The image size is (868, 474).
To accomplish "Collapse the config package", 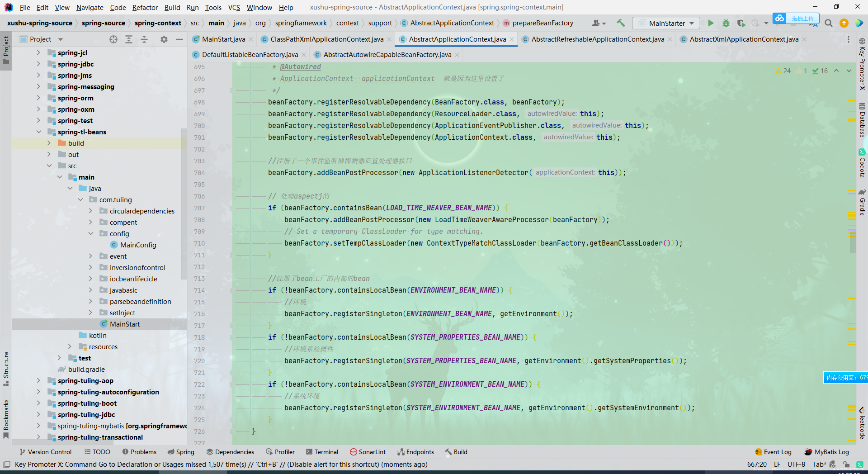I will tap(91, 234).
